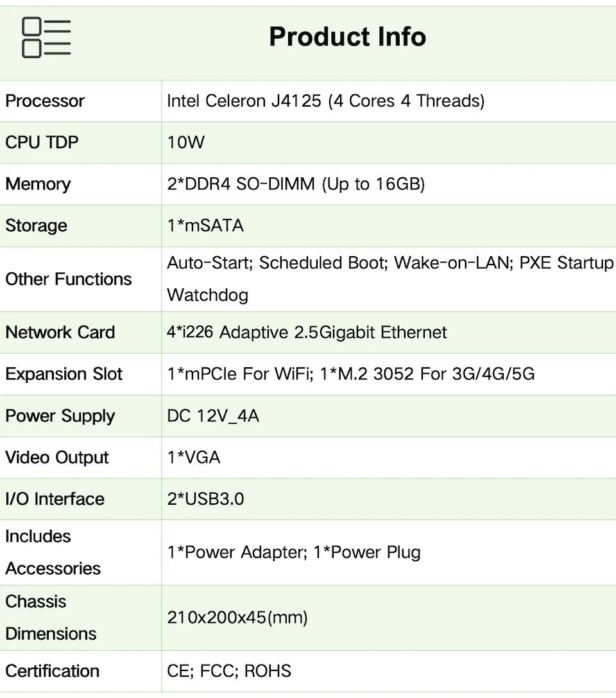Click the Intel Celeron J4125 value

pyautogui.click(x=325, y=101)
